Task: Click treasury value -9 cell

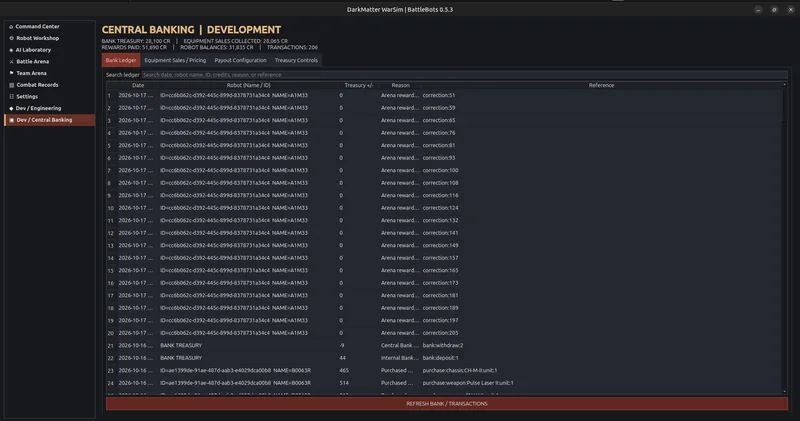Action: [342, 345]
